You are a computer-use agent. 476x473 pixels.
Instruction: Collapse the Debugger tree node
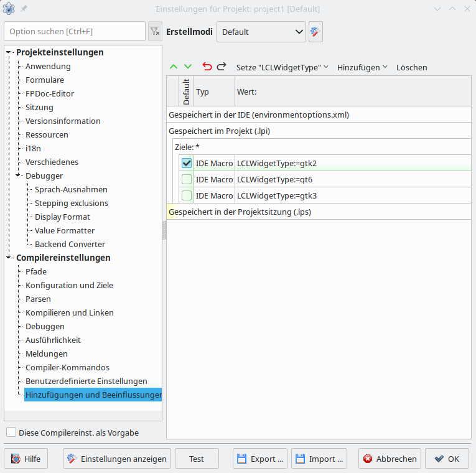click(18, 176)
